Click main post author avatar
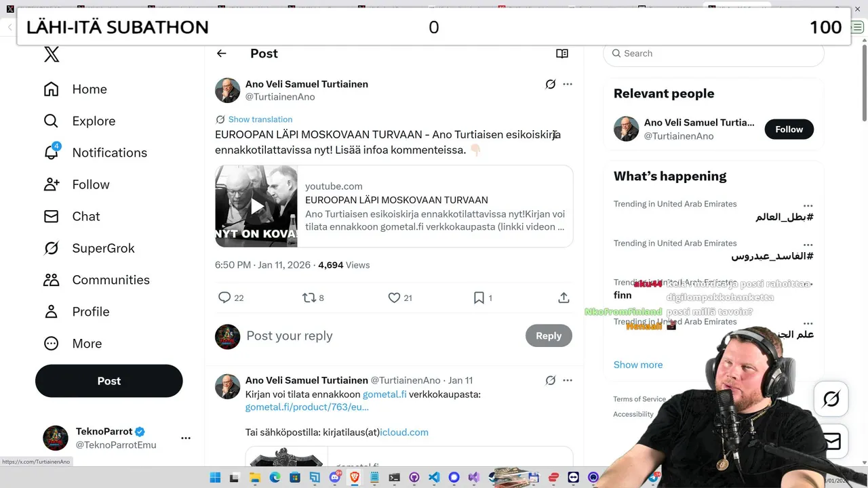 (x=228, y=90)
